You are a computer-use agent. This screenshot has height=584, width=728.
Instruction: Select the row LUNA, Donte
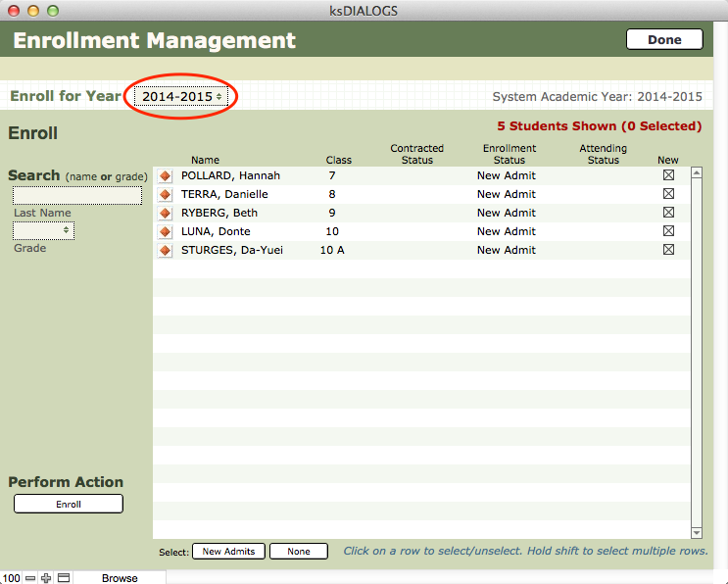(421, 231)
